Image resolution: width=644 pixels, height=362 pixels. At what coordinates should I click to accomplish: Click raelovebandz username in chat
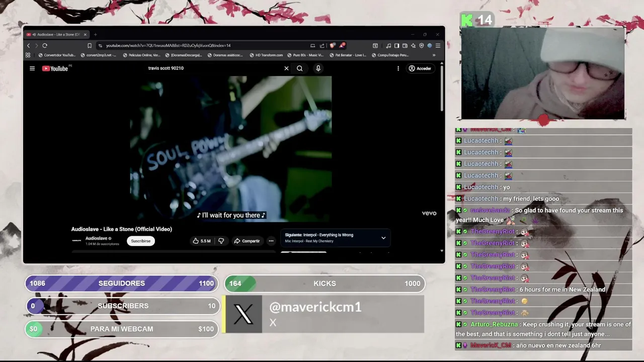[x=490, y=211]
